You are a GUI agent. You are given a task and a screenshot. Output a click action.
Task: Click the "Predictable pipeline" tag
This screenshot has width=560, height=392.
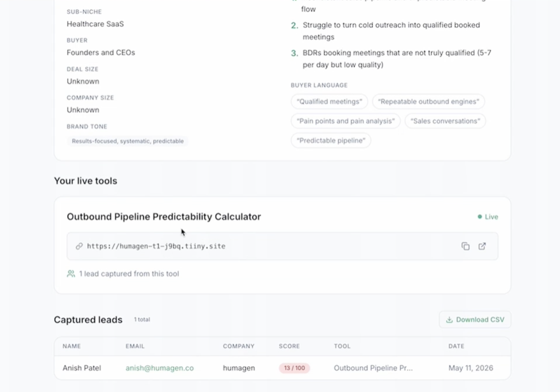pyautogui.click(x=331, y=140)
